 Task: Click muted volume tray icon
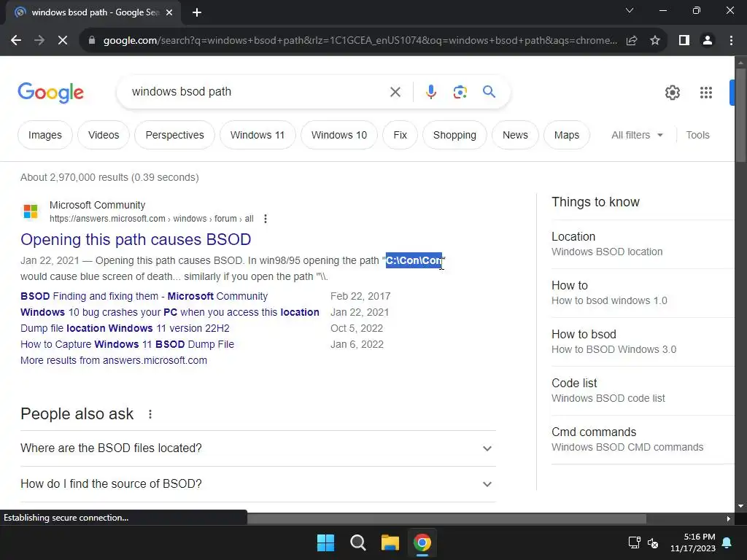point(653,542)
